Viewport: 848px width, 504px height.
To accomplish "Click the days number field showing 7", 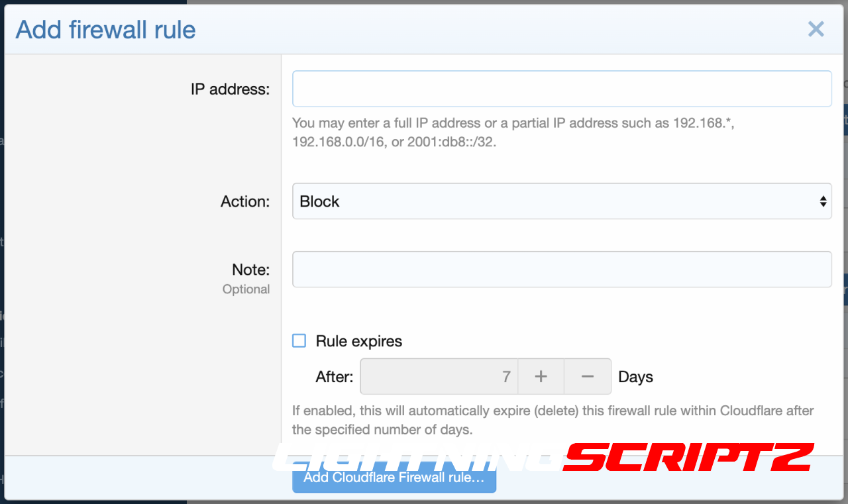I will 439,377.
